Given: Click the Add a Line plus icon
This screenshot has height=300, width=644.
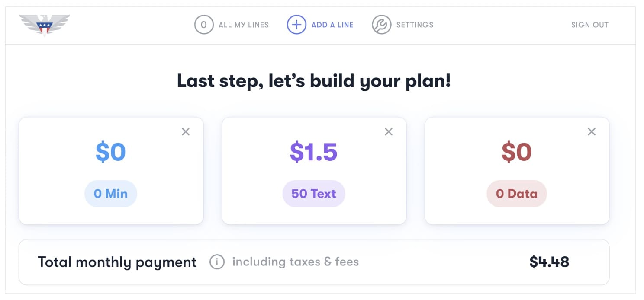Looking at the screenshot, I should click(x=296, y=25).
